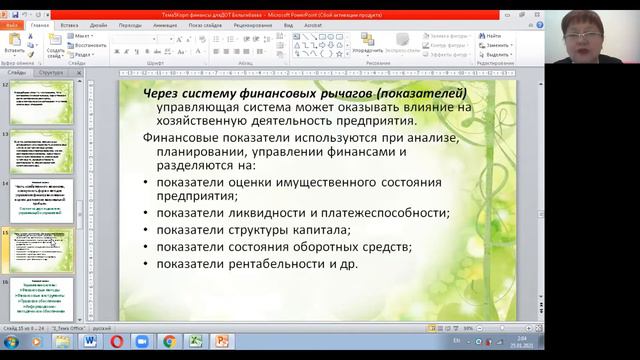Align text left in paragraph group
640x360 pixels.
click(216, 51)
